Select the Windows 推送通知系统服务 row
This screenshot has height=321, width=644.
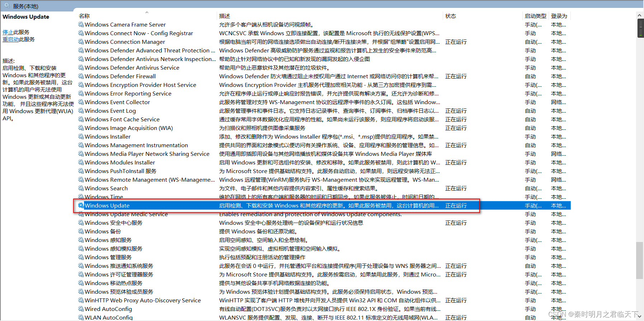pos(119,266)
